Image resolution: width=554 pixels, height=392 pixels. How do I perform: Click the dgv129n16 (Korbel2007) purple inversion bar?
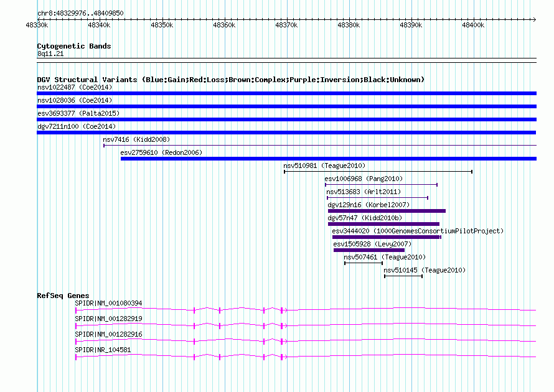[387, 211]
